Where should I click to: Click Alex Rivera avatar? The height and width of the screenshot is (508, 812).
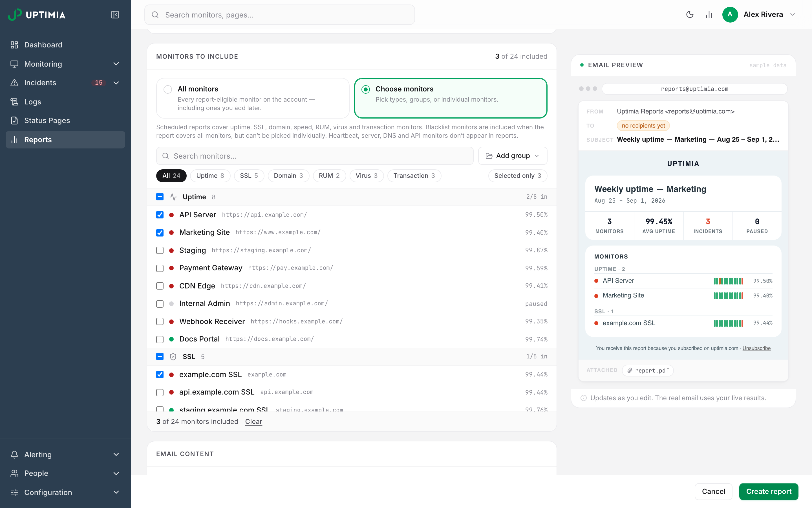(x=730, y=14)
